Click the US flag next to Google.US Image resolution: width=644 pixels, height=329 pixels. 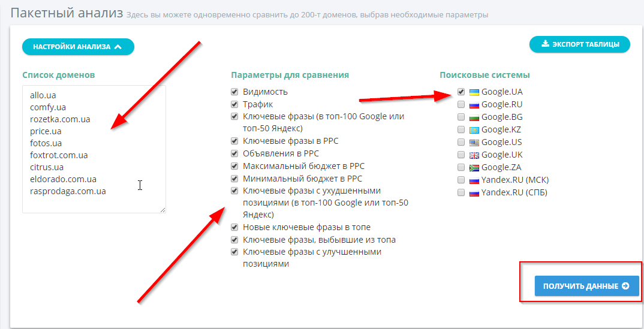click(474, 143)
